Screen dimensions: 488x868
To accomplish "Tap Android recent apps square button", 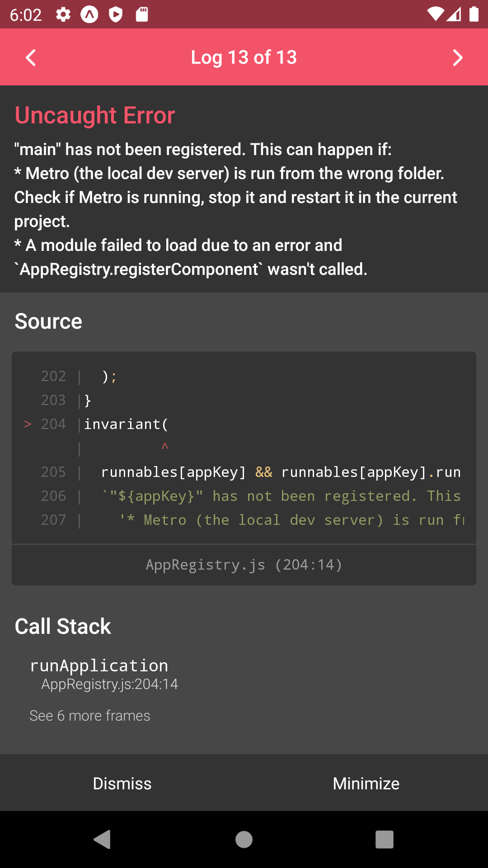I will pyautogui.click(x=385, y=840).
